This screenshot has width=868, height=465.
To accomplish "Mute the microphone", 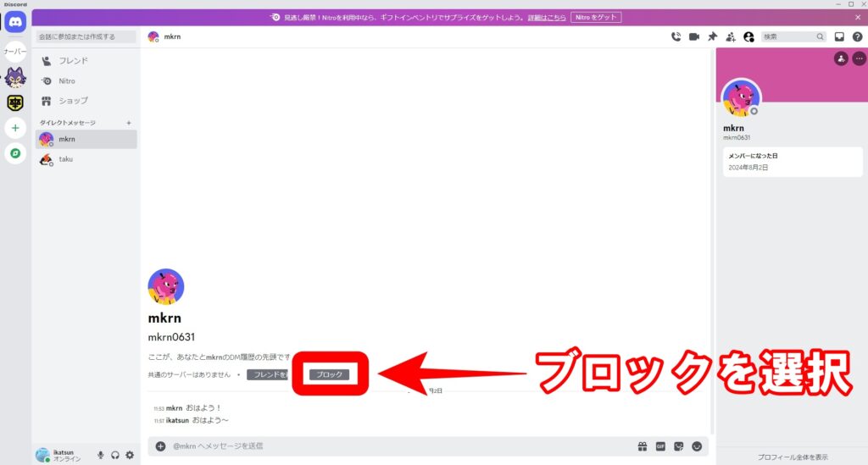I will click(100, 455).
